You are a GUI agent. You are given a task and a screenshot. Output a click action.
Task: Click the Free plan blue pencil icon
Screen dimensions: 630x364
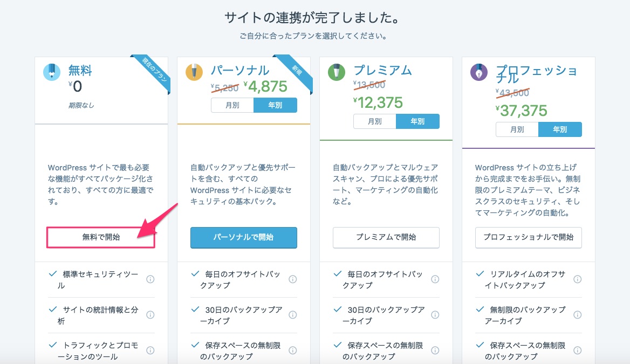52,72
